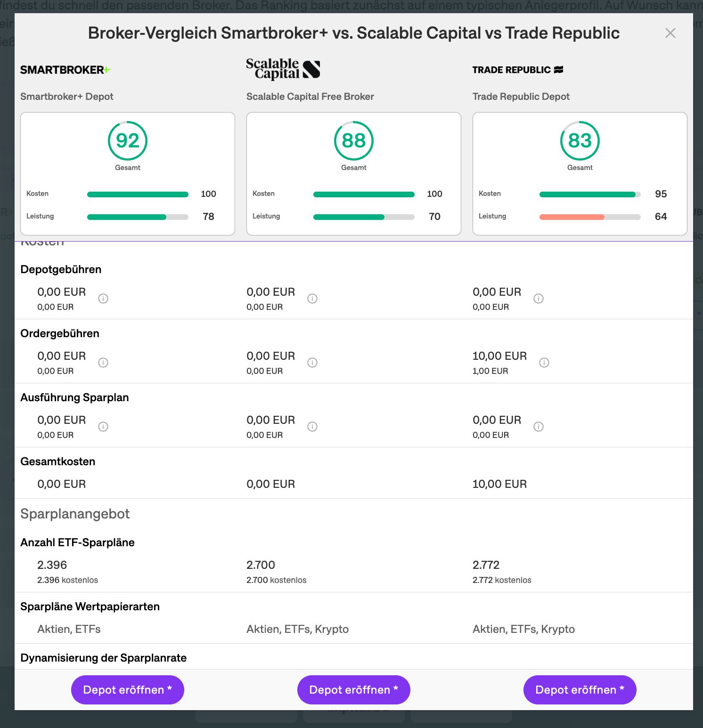
Task: Click Scalable Capital Leistung score 70
Action: (434, 217)
